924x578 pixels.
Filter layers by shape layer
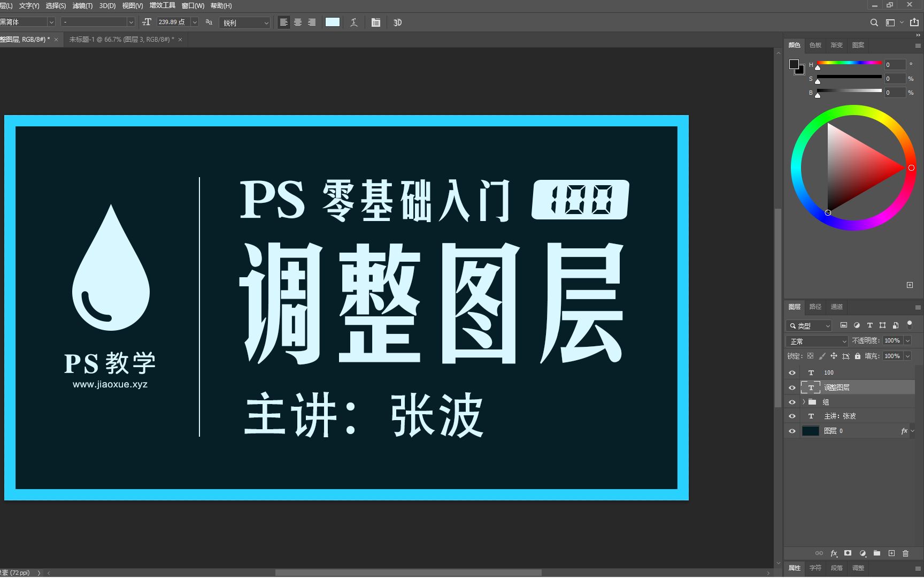(x=882, y=325)
